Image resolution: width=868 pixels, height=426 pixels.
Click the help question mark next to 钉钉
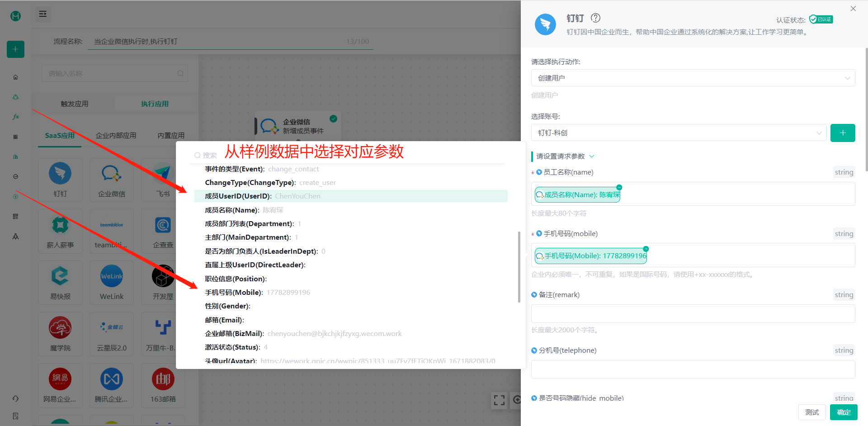595,18
